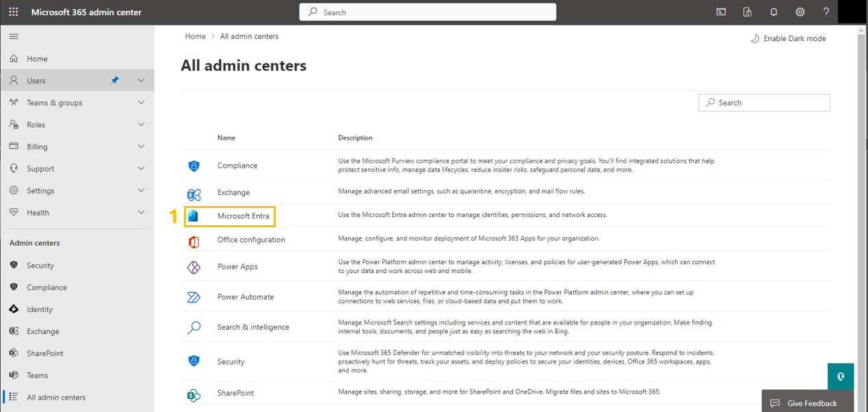The image size is (868, 412).
Task: Click the Support headset icon
Action: coord(14,168)
